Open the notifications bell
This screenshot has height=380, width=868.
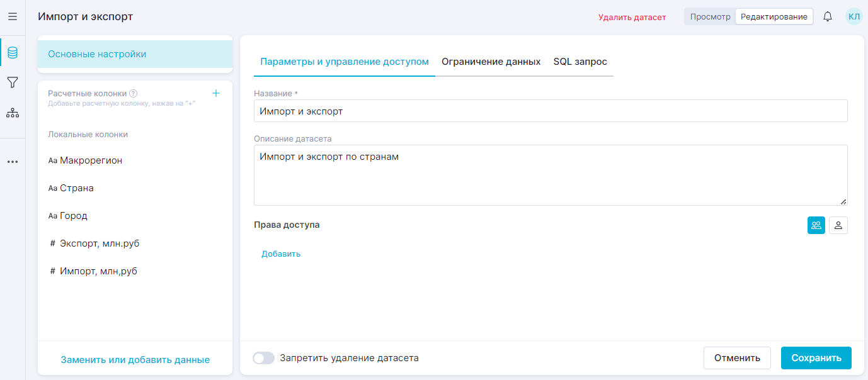point(828,17)
